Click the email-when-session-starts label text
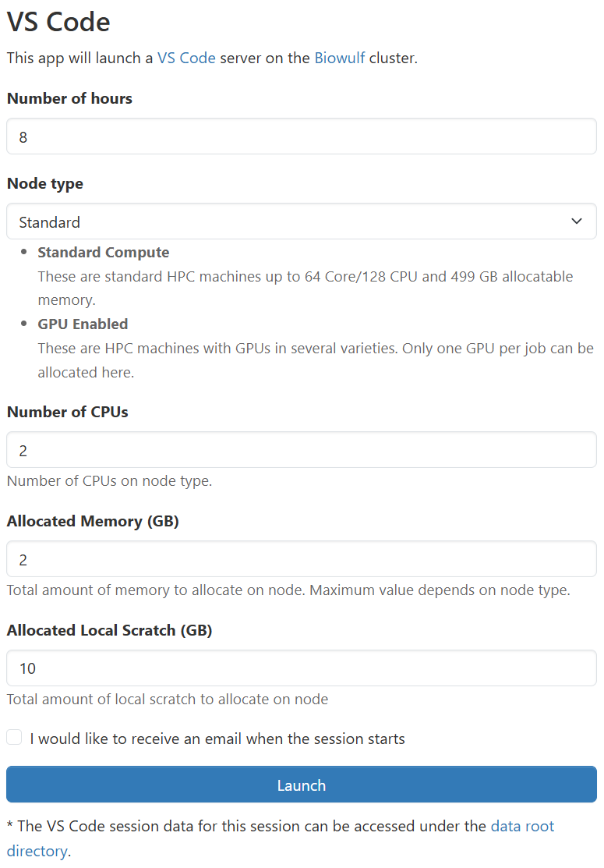The image size is (604, 868). pyautogui.click(x=217, y=739)
